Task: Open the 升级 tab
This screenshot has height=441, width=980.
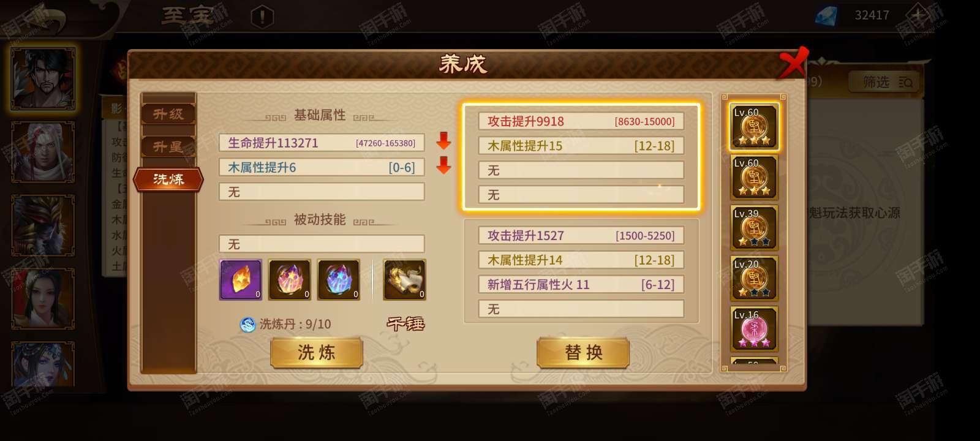Action: 168,114
